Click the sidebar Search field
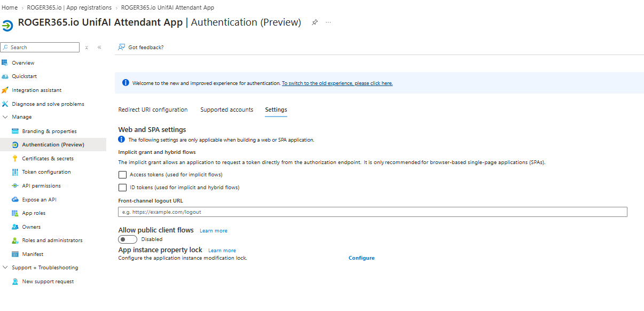Viewport: 644px width, 311px height. click(x=40, y=48)
